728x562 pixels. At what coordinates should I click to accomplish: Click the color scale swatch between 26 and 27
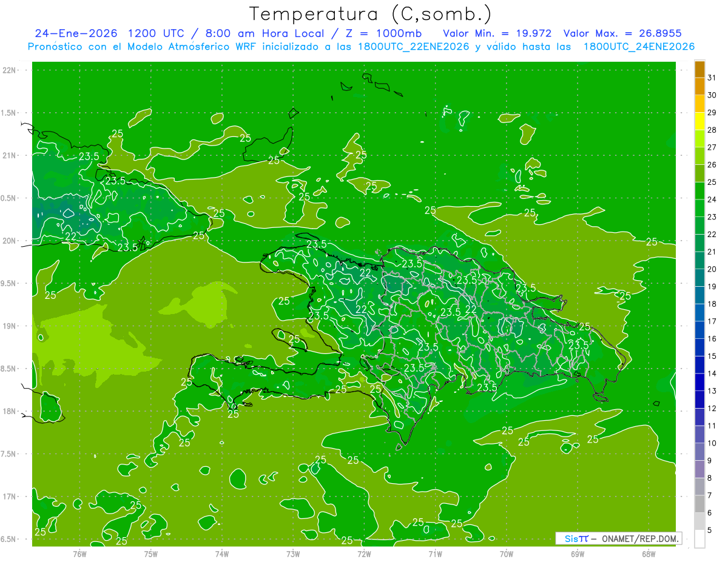[699, 156]
